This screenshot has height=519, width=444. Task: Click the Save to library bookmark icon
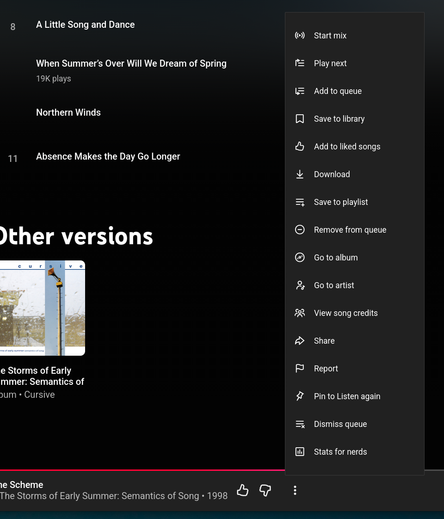[x=300, y=119]
